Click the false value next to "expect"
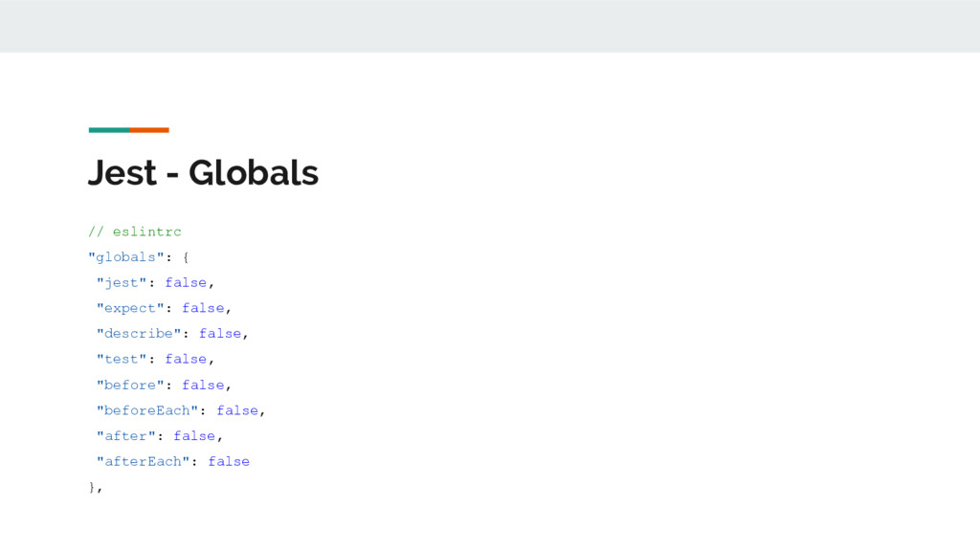Image resolution: width=980 pixels, height=551 pixels. [203, 309]
